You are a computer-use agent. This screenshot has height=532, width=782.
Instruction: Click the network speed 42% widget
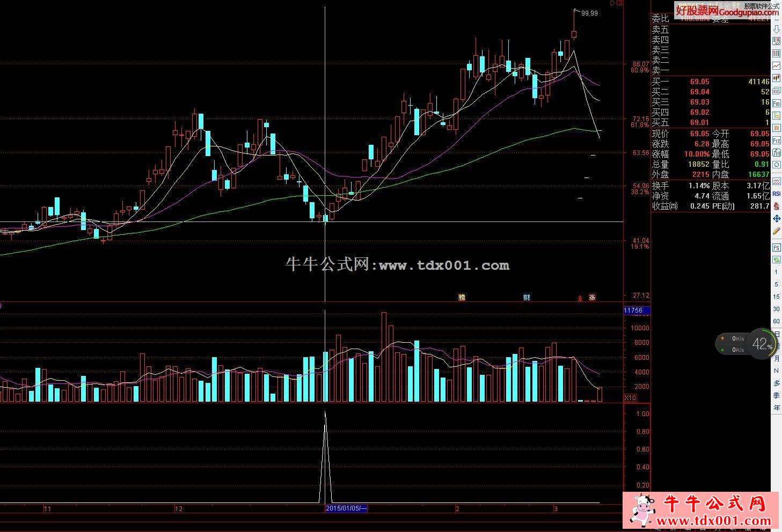747,344
